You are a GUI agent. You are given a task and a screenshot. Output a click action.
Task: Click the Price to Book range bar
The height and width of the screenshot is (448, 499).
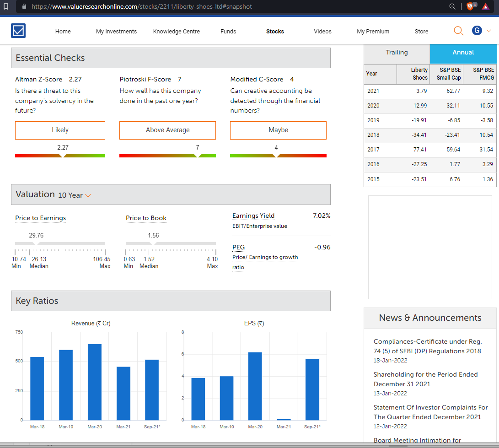(x=171, y=243)
